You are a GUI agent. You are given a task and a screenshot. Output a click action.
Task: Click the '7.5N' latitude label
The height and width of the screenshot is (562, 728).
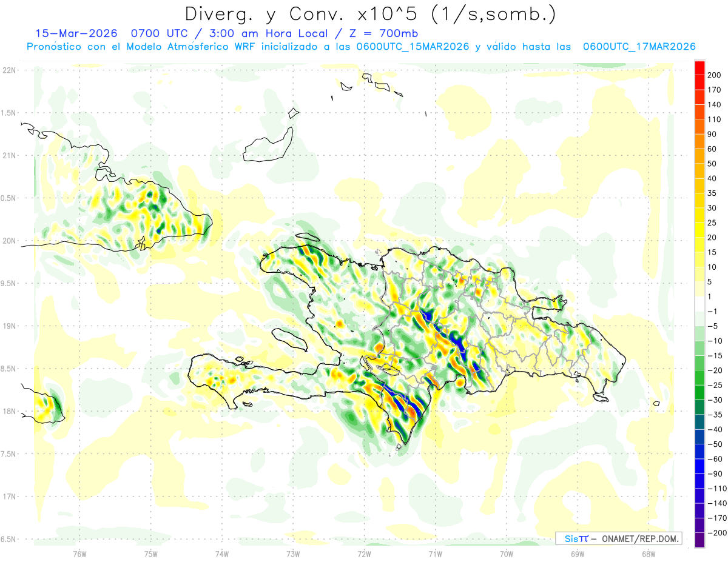click(8, 454)
